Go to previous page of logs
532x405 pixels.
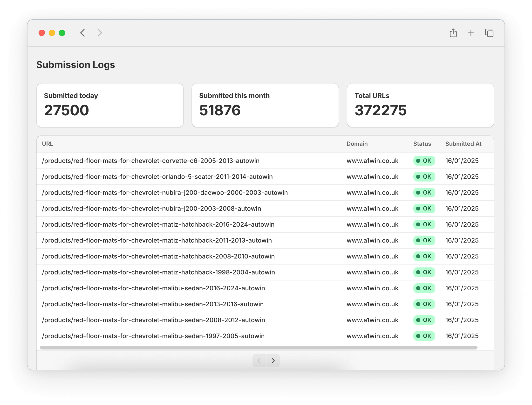pyautogui.click(x=259, y=361)
